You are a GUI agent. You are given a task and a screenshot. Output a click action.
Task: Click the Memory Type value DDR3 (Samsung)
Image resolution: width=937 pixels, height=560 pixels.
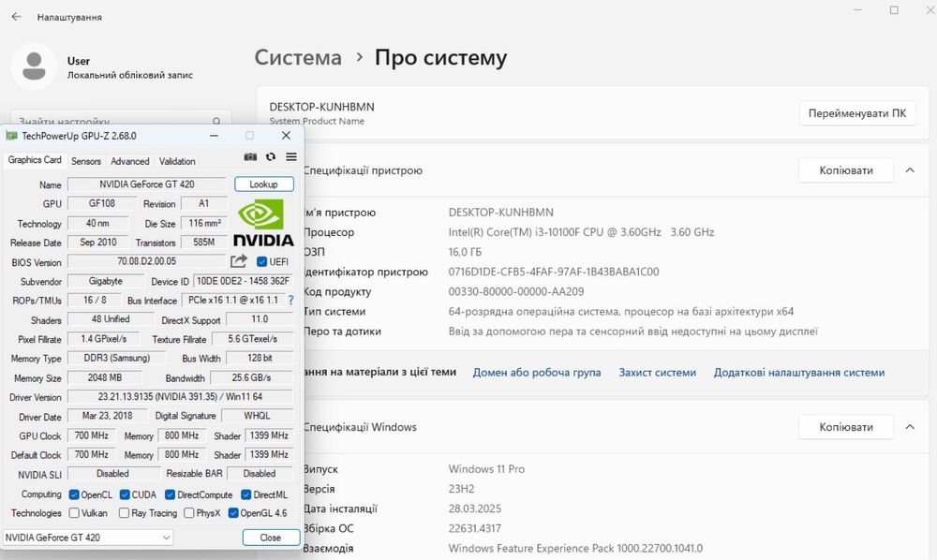pyautogui.click(x=117, y=358)
